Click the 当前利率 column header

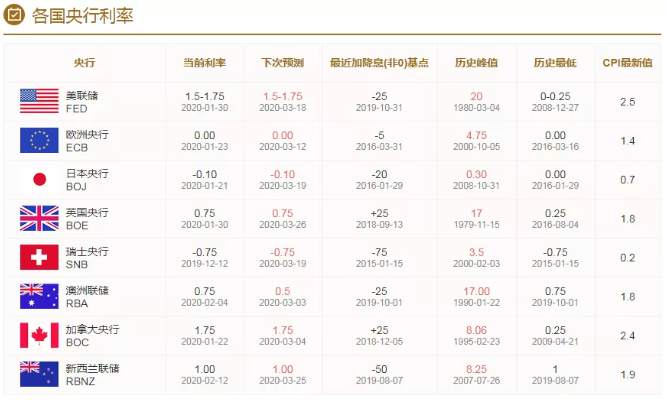204,63
